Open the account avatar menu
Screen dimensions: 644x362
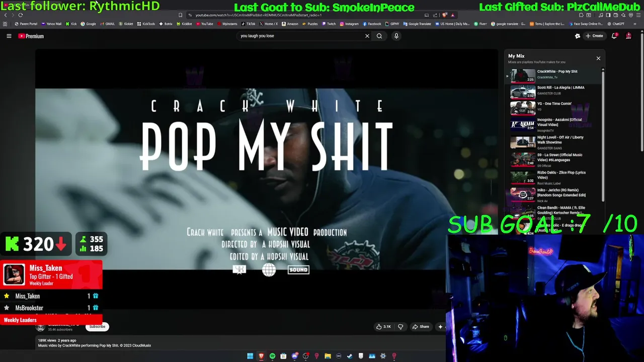(x=628, y=36)
